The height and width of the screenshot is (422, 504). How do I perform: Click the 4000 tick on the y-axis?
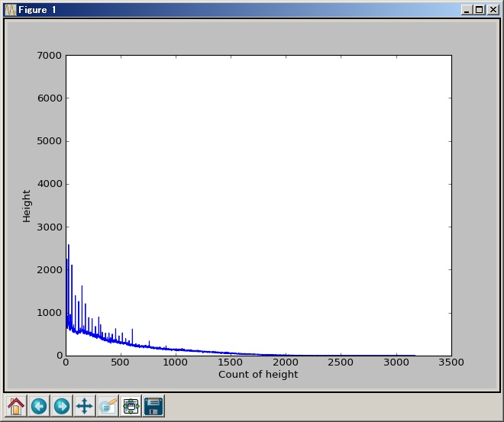pos(48,184)
